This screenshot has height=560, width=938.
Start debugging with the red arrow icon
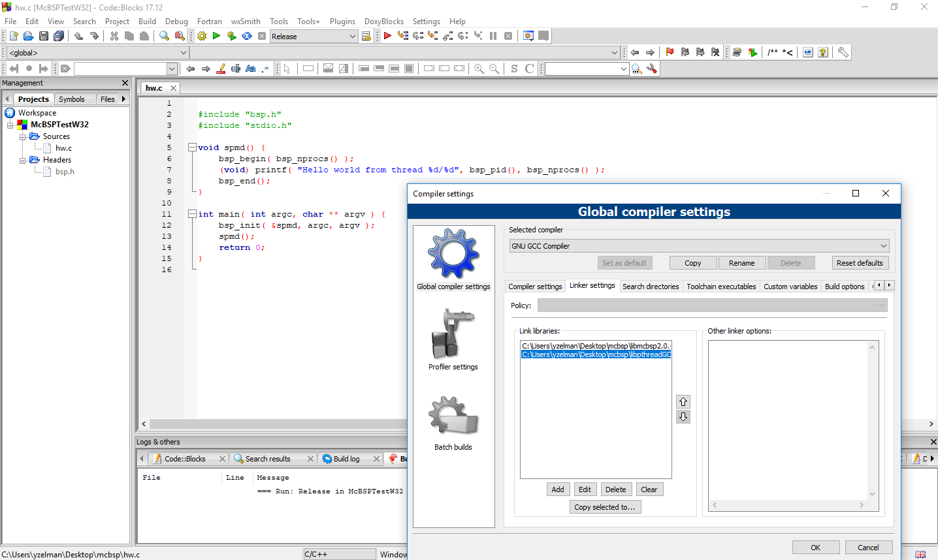387,36
